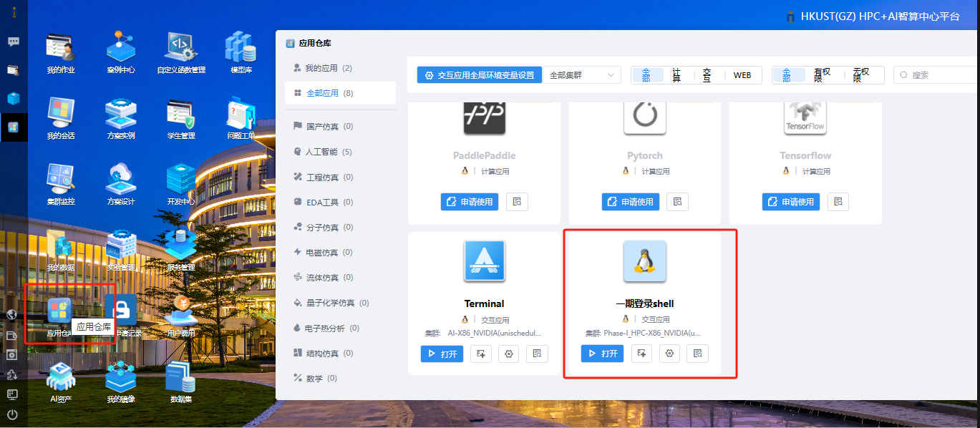Expand the 全部集群 cluster dropdown

point(581,75)
